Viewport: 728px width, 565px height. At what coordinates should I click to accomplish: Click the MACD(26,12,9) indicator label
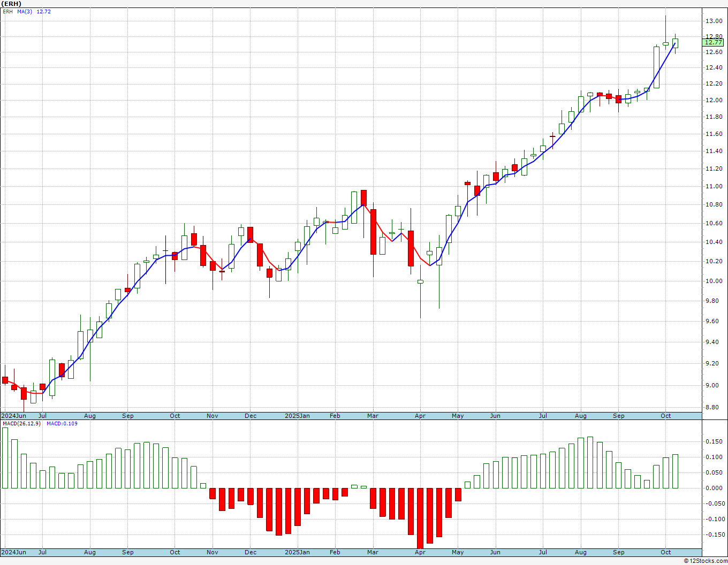coord(22,423)
